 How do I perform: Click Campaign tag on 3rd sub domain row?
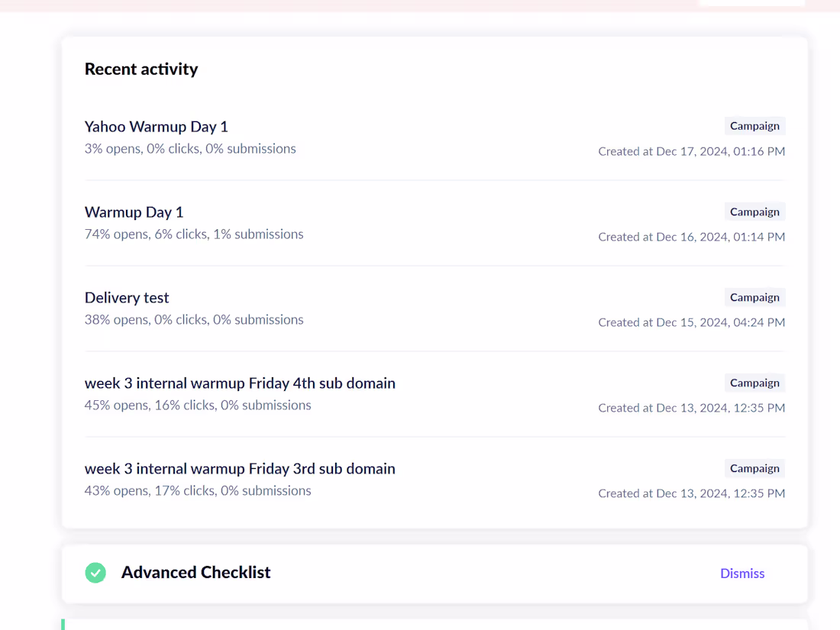(754, 468)
